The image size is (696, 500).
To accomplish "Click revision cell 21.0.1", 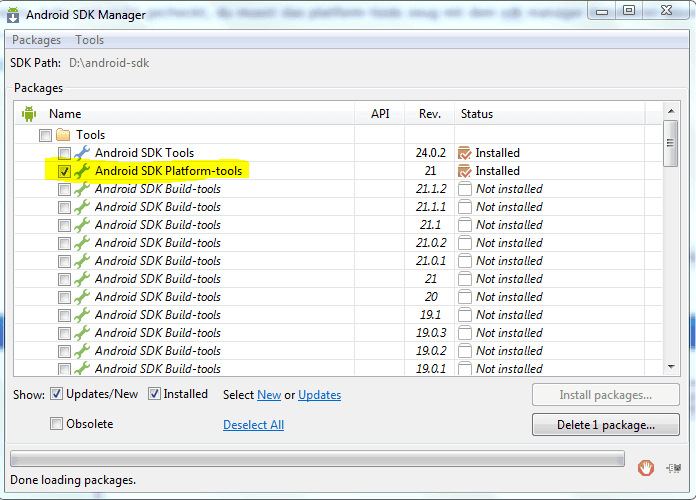I will point(431,261).
